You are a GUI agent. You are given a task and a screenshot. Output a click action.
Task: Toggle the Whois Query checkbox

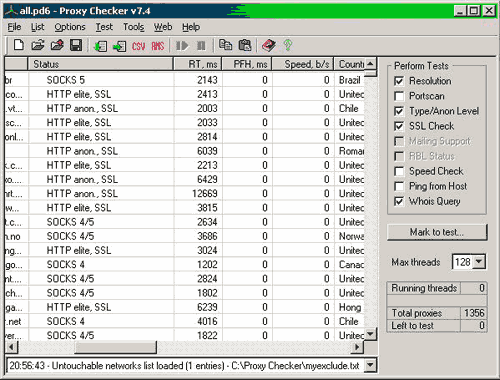(x=399, y=201)
